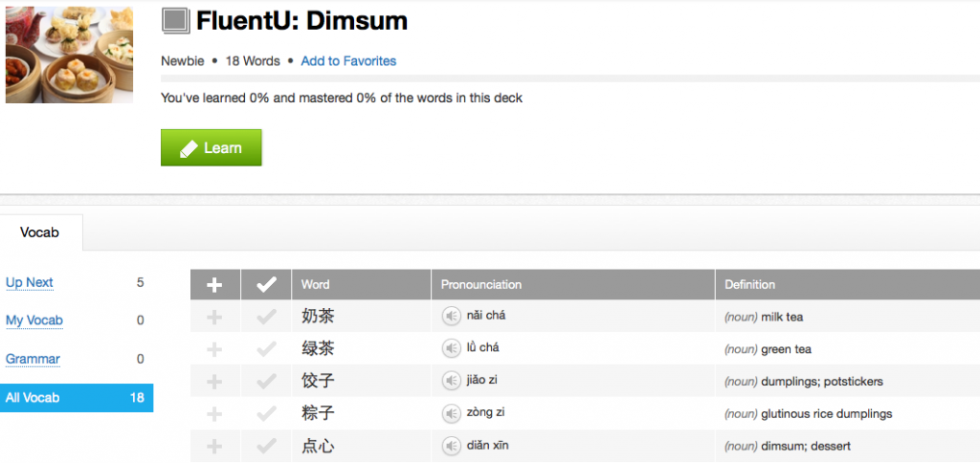Add 点心 dimsum with plus icon
Image resolution: width=980 pixels, height=463 pixels.
(x=214, y=446)
